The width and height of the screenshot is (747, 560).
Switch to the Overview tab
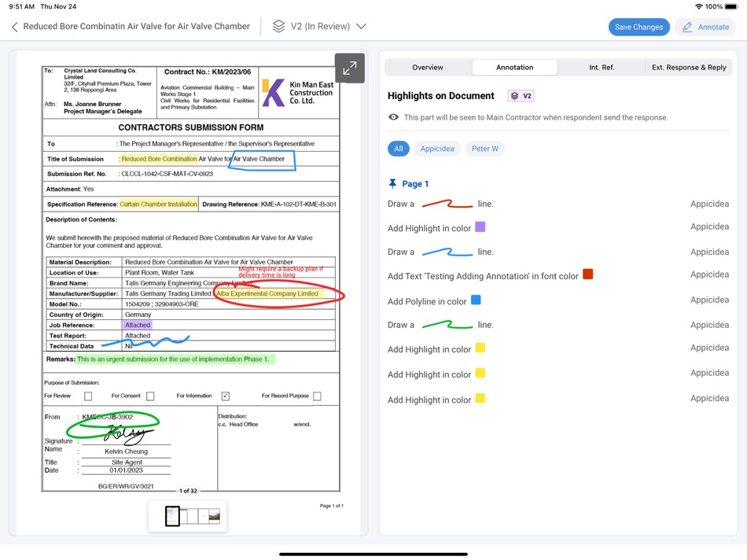pos(428,67)
